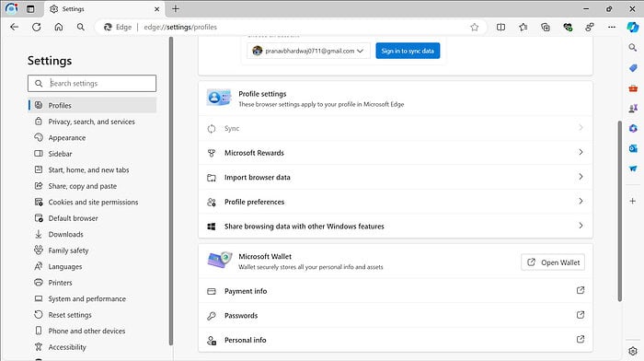The width and height of the screenshot is (644, 361).
Task: Open System and performance settings
Action: (92, 298)
